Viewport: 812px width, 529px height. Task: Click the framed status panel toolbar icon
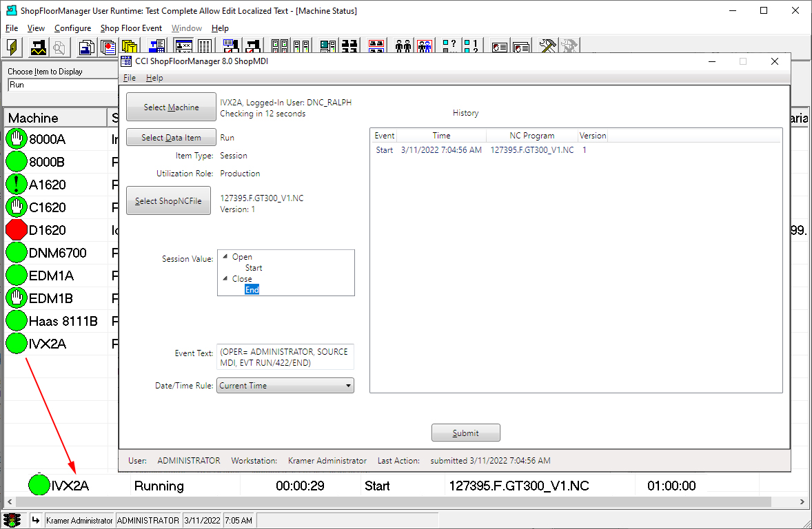tap(183, 46)
